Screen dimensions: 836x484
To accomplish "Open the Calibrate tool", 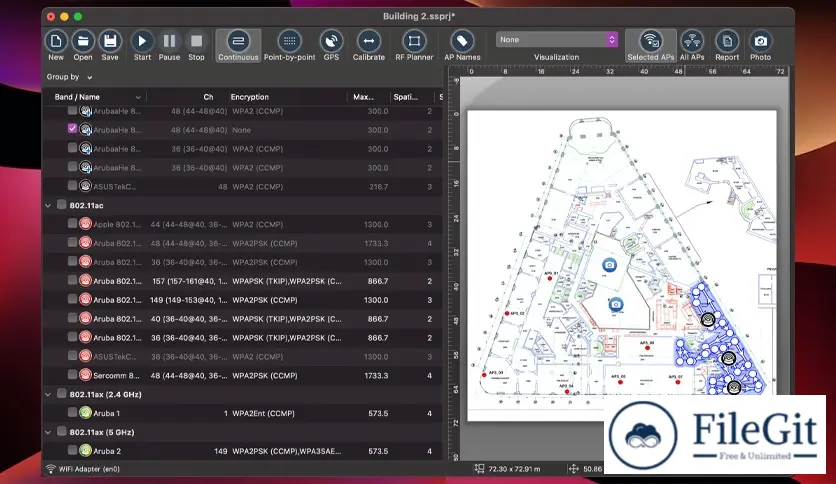I will click(x=368, y=45).
